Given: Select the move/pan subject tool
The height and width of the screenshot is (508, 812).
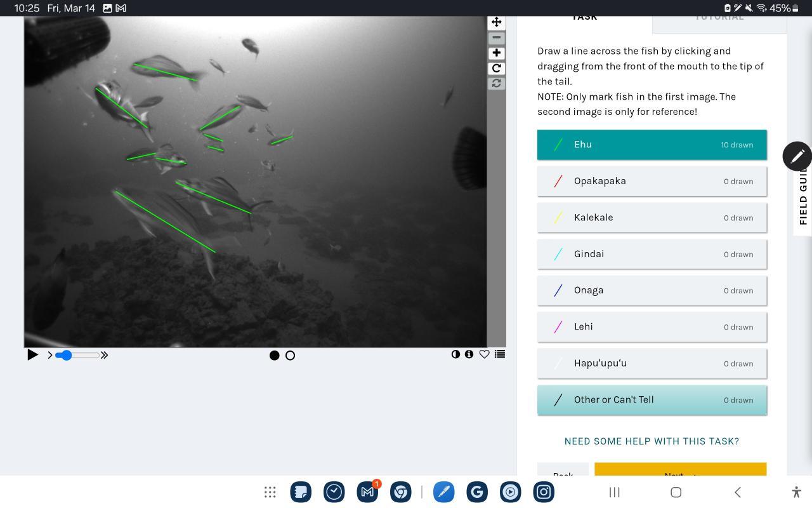Looking at the screenshot, I should pyautogui.click(x=497, y=22).
